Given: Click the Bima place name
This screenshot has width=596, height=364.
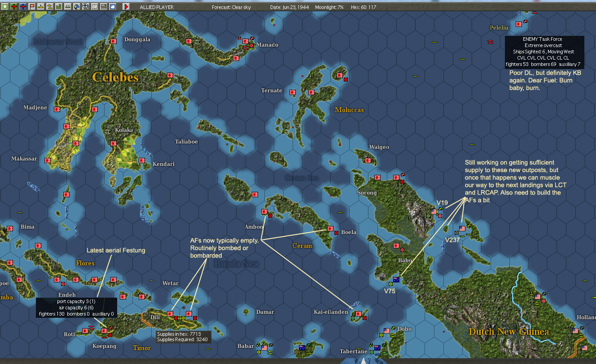Looking at the screenshot, I should tap(27, 227).
